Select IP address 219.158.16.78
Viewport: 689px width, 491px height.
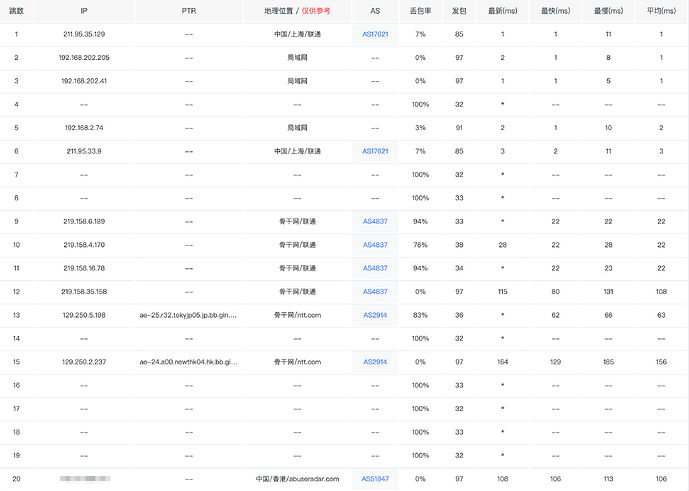(84, 268)
